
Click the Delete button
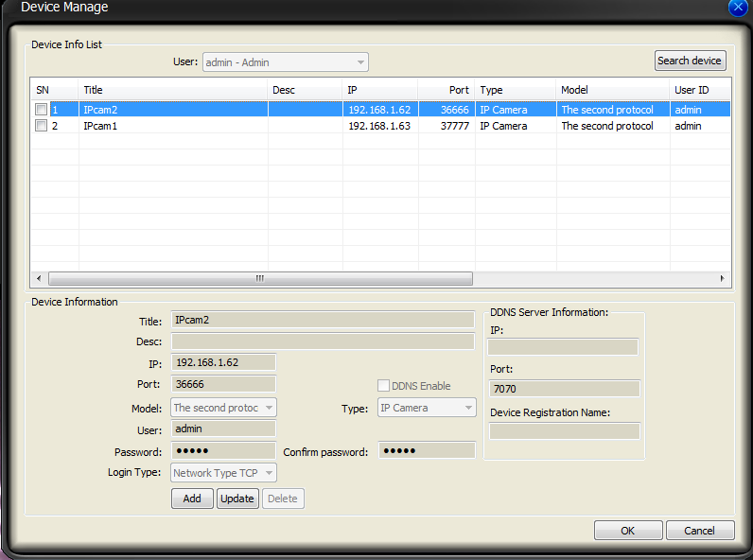(283, 499)
